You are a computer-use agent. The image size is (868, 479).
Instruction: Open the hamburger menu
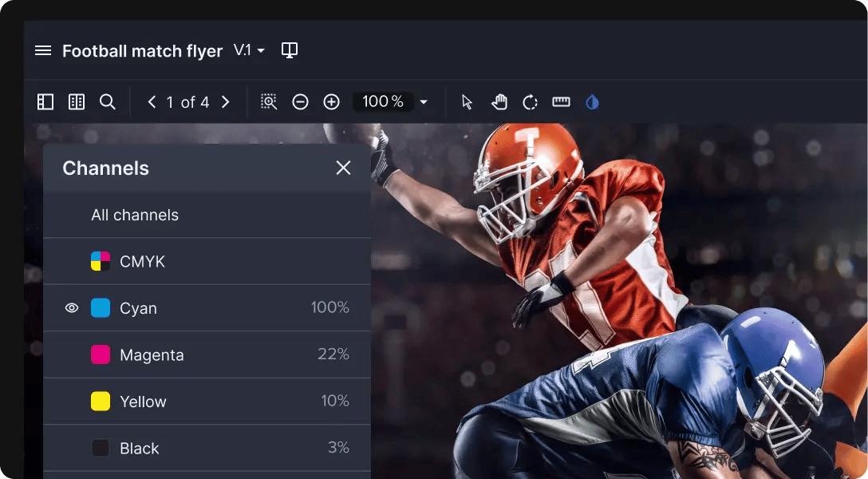[42, 50]
